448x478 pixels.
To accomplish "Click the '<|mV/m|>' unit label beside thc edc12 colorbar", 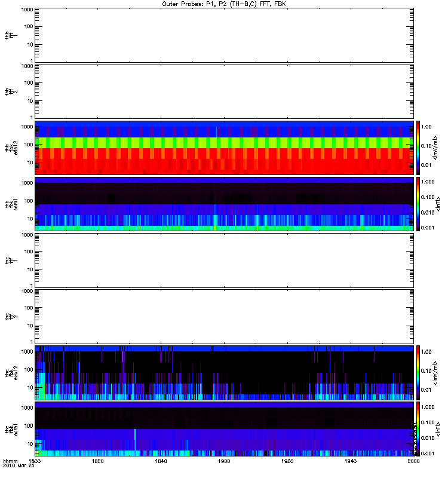I will coord(435,373).
